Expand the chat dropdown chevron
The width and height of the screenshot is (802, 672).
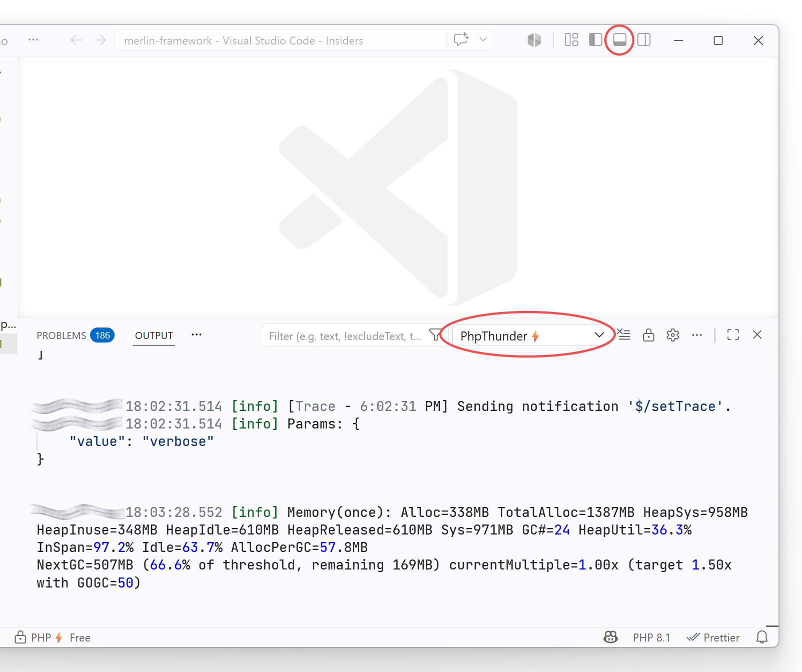483,39
